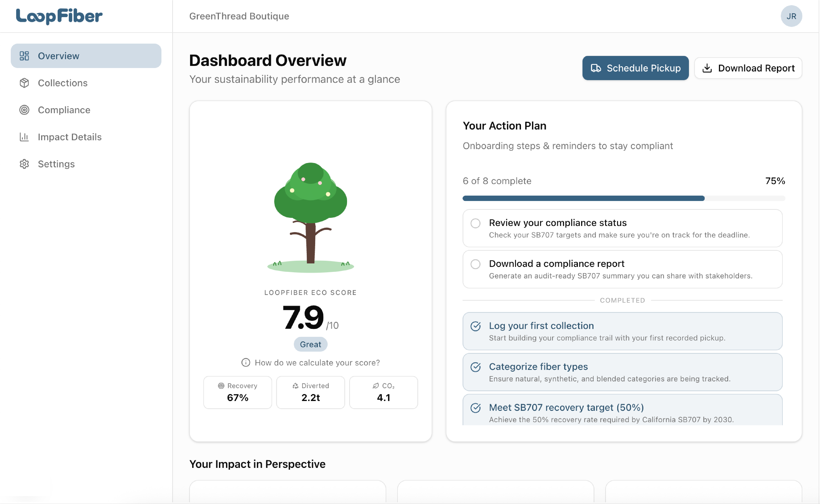Open the JR profile avatar menu
Screen dimensions: 820x504
click(x=792, y=16)
